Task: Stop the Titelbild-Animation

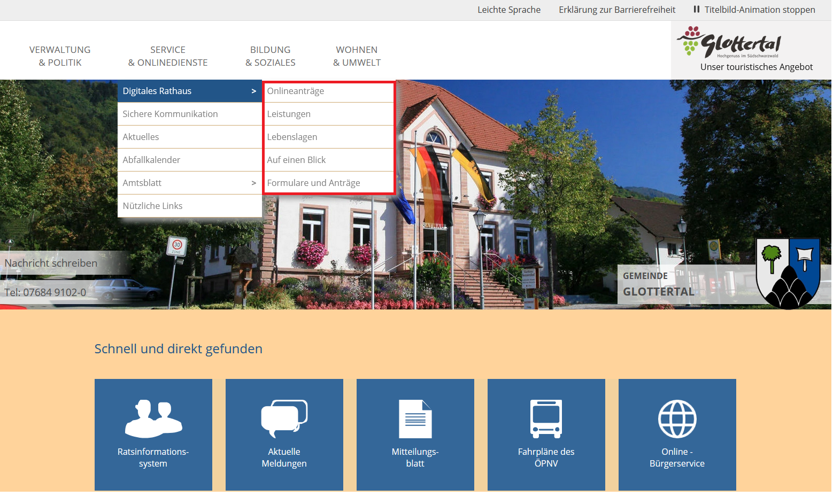Action: pyautogui.click(x=759, y=10)
